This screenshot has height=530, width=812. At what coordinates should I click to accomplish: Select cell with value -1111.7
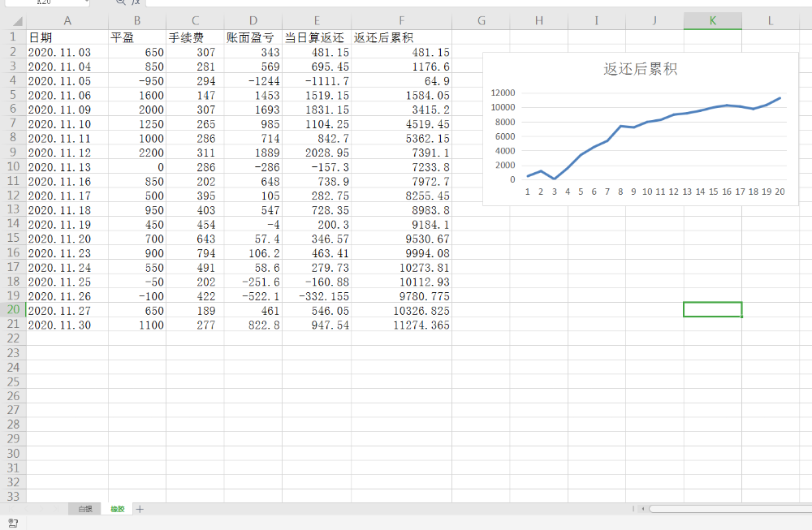click(317, 81)
